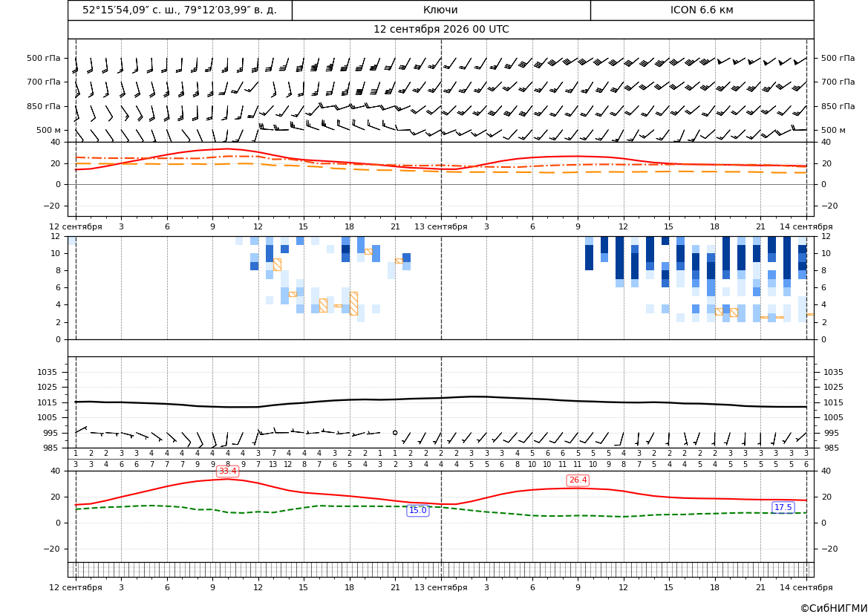Image resolution: width=868 pixels, height=614 pixels.
Task: Click the blue 15.0 minimum temperature label
Action: (417, 511)
